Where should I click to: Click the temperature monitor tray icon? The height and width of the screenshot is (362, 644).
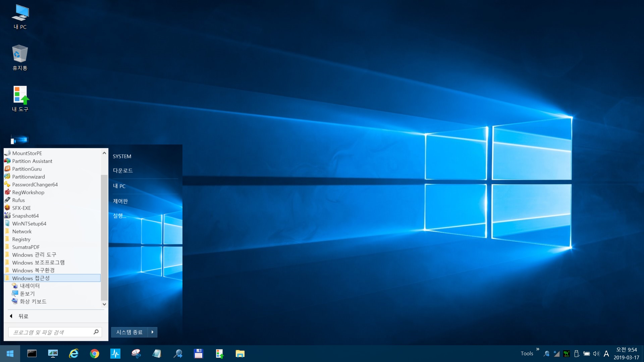(x=567, y=354)
